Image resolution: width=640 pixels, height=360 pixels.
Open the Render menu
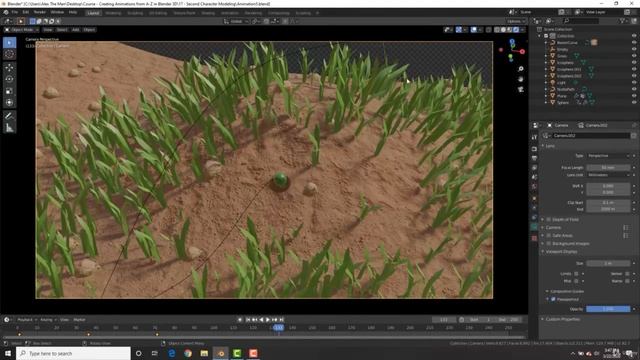[40, 13]
